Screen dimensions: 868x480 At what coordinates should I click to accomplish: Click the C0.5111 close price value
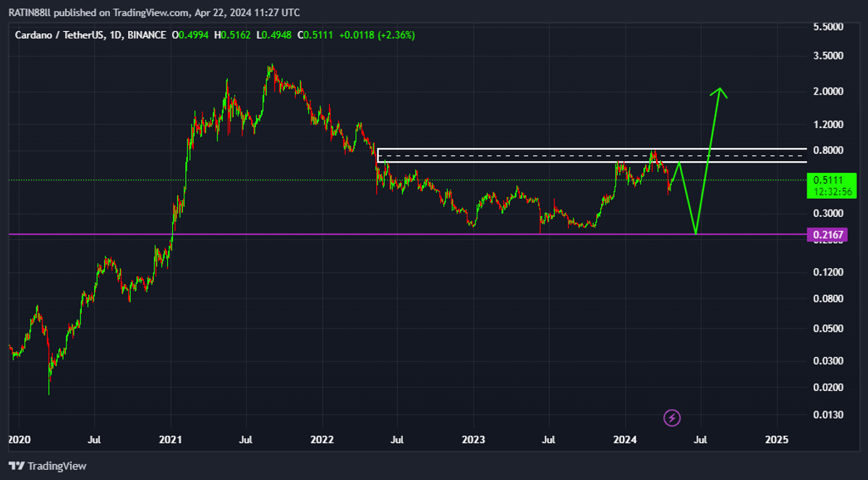coord(315,35)
